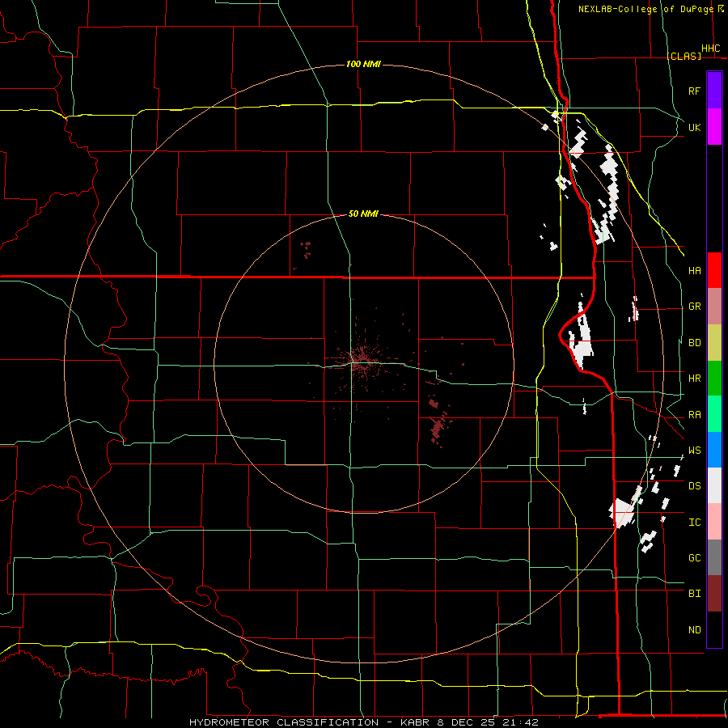Viewport: 728px width, 728px height.
Task: Click the GC gray legend color block
Action: coord(714,557)
